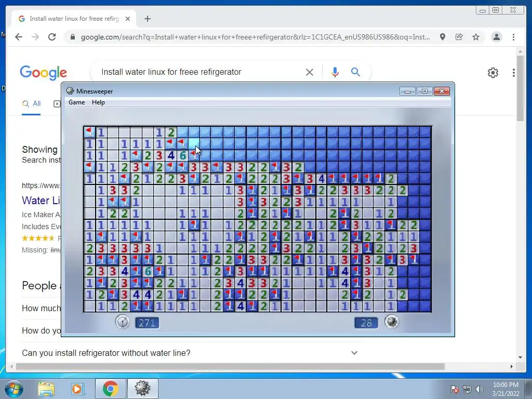Viewport: 532px width, 399px height.
Task: Click the share page icon in Chrome
Action: pos(459,37)
